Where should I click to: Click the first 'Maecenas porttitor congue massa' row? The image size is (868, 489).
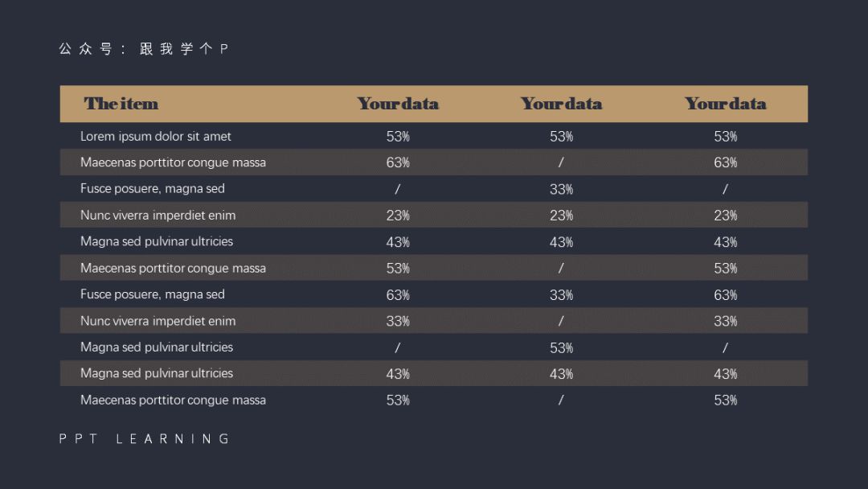(433, 162)
